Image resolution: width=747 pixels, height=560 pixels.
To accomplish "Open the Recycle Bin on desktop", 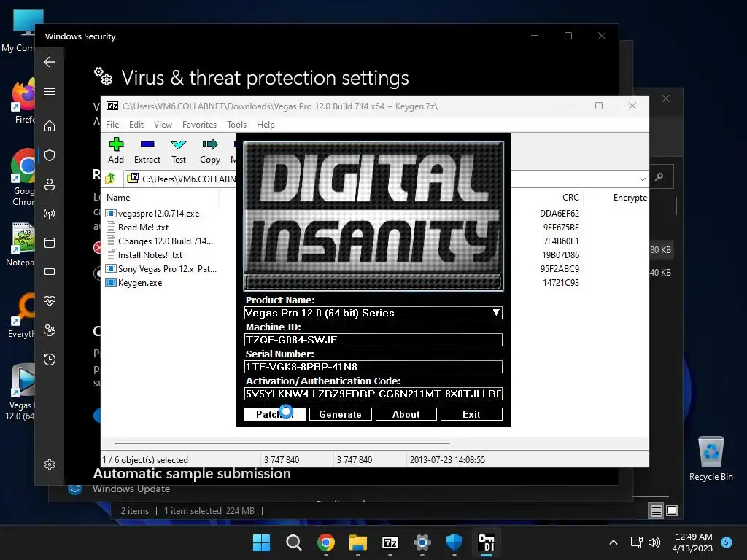I will [x=711, y=459].
